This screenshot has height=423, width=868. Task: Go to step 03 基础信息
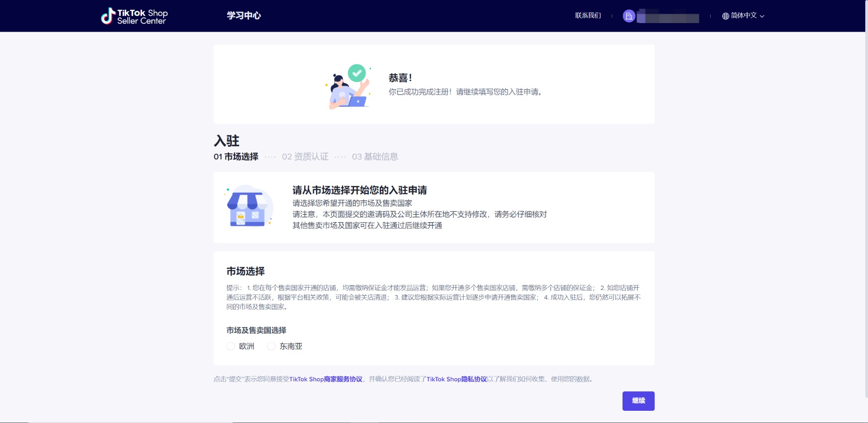[x=375, y=157]
